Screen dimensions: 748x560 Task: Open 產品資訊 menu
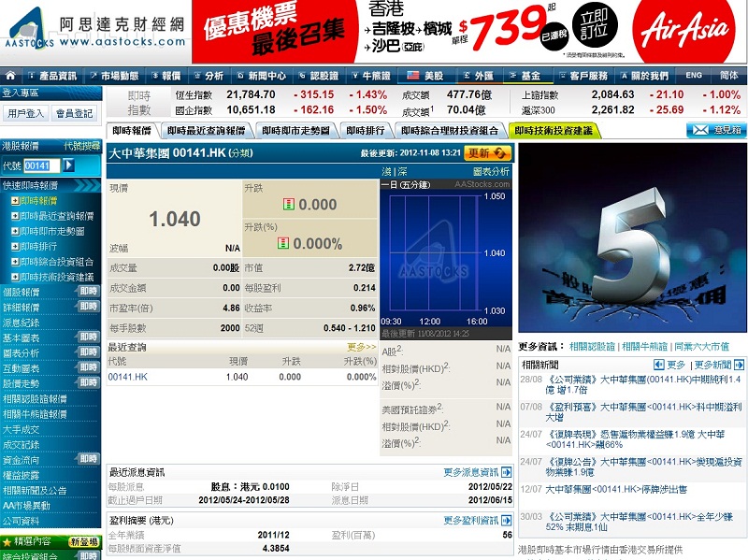pos(52,76)
